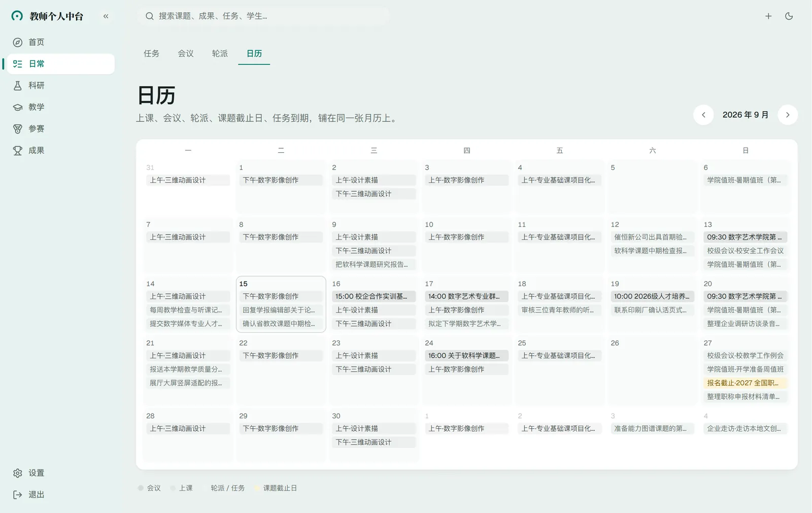Screen dimensions: 812x513
Task: Go to previous month with left chevron
Action: pyautogui.click(x=703, y=115)
